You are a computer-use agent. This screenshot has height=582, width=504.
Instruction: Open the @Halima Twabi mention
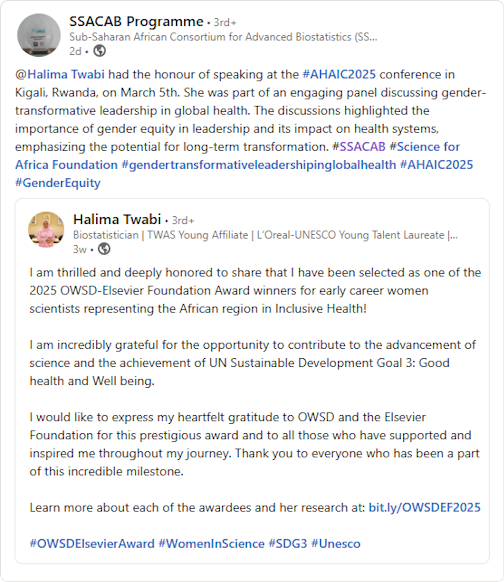point(60,74)
